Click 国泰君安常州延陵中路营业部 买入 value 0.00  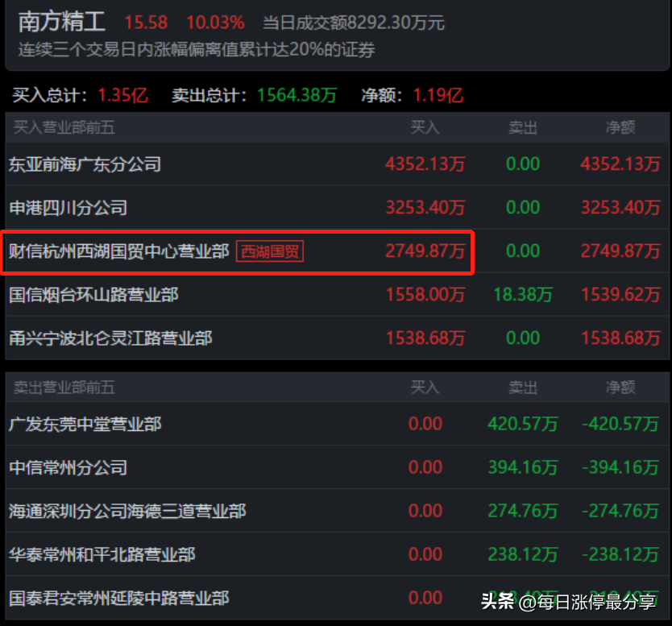tap(425, 598)
